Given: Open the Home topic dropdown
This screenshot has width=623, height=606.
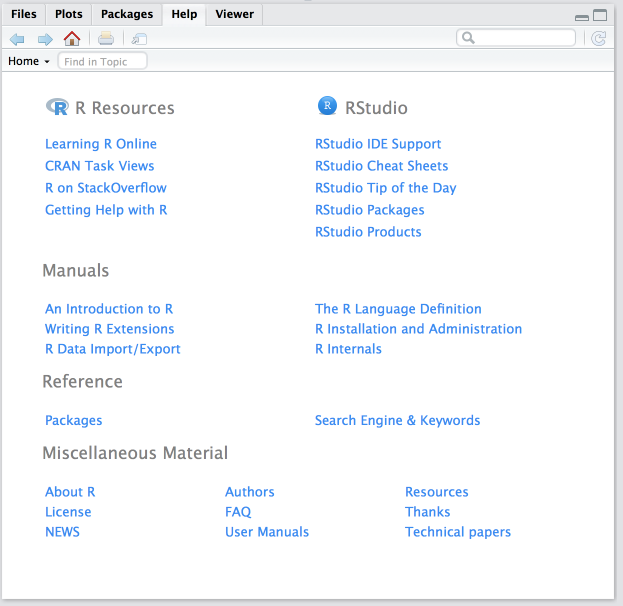Looking at the screenshot, I should tap(29, 61).
